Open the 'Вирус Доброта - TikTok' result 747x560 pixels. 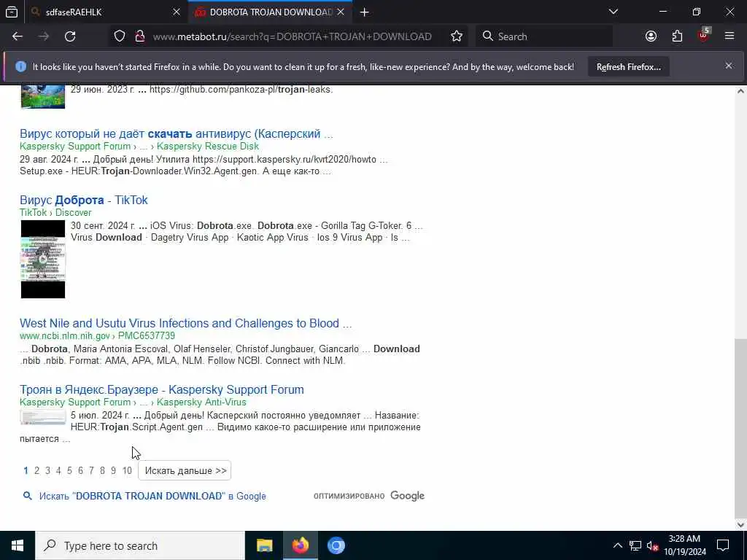point(84,200)
